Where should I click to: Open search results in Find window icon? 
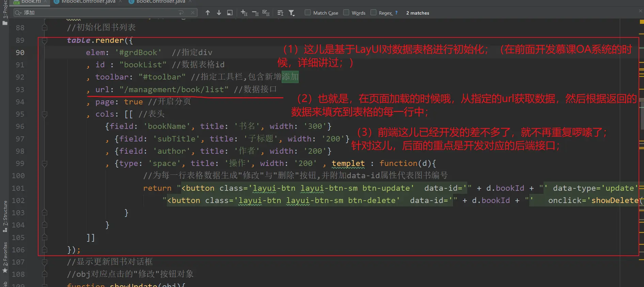click(230, 13)
